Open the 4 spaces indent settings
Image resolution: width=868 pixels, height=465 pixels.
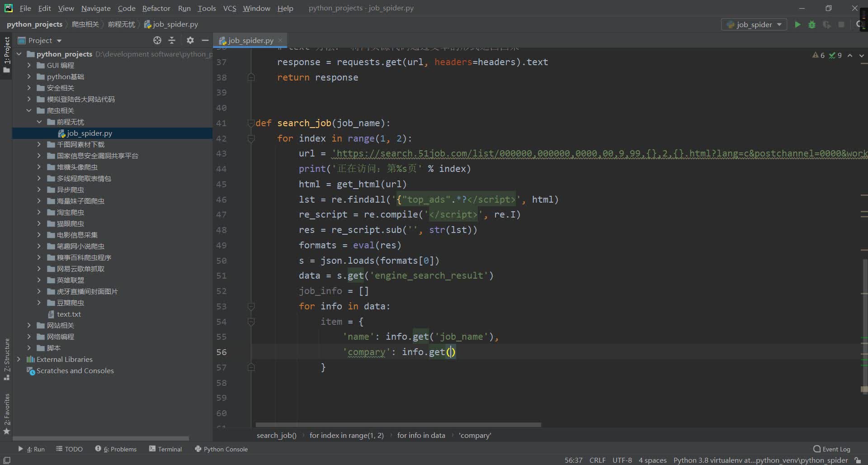pyautogui.click(x=652, y=460)
